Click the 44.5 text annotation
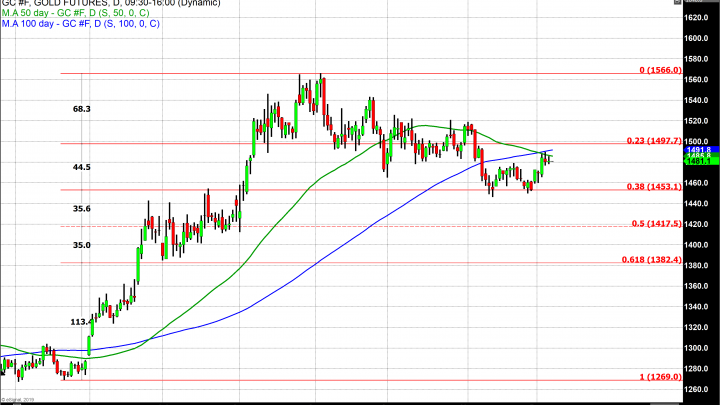The width and height of the screenshot is (720, 405). click(82, 168)
